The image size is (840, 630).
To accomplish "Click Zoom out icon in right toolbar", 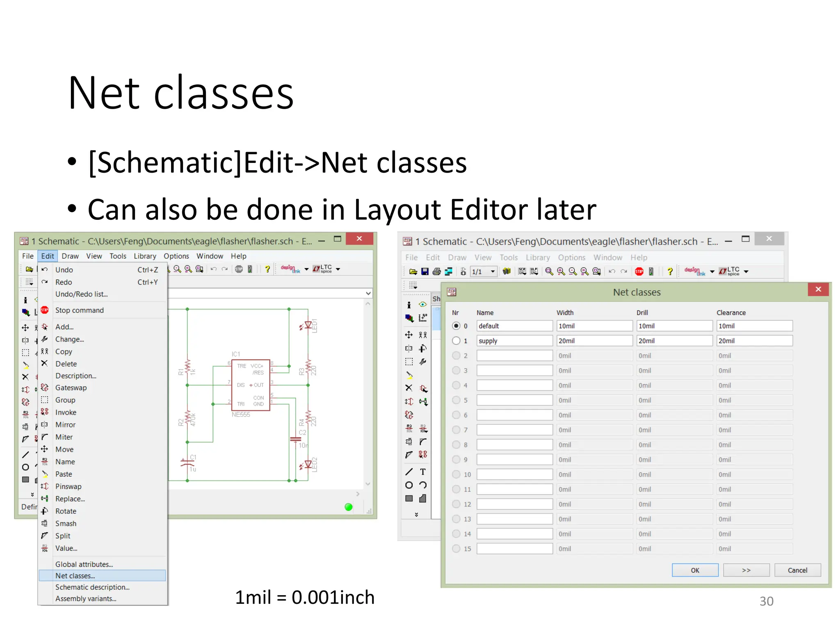I will pyautogui.click(x=573, y=271).
